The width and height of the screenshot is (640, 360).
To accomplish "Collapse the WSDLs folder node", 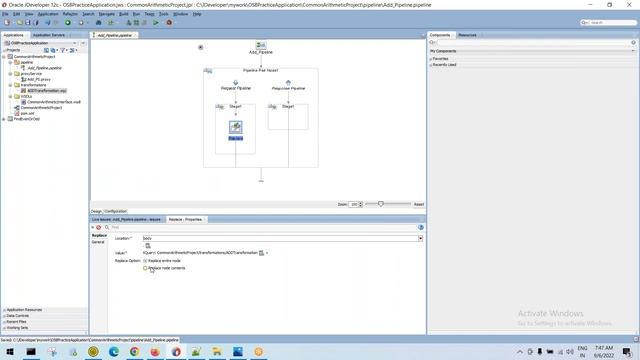I will (11, 96).
